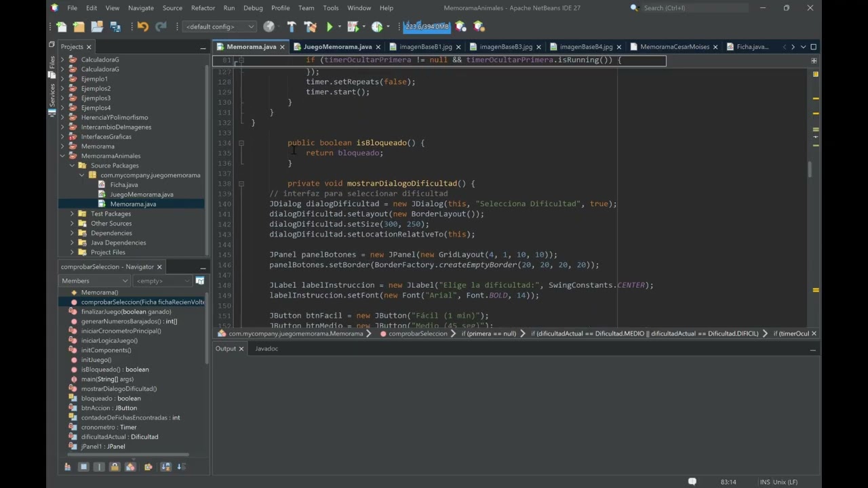Click the class view icon beside navigator filter

pyautogui.click(x=200, y=281)
